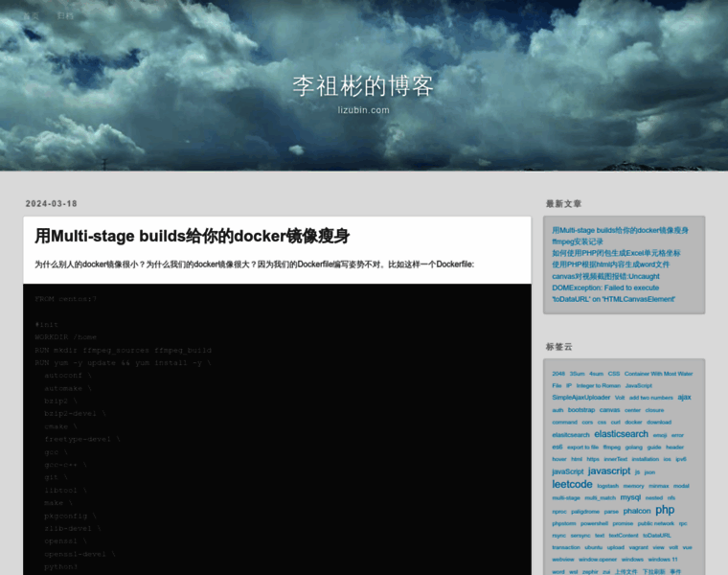The image size is (728, 575).
Task: Open recent post 使用PHP根据html内容生成word文件
Action: click(x=611, y=264)
